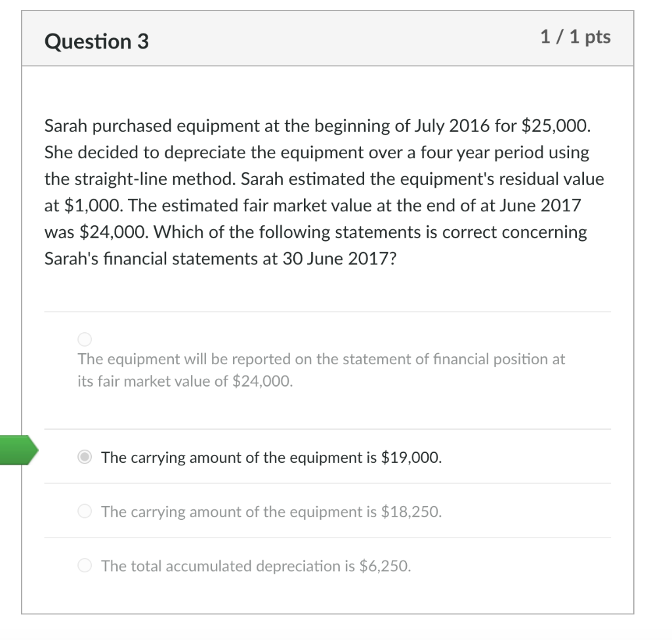
Task: Click the answer stating carrying amount is $18,250
Action: click(271, 511)
